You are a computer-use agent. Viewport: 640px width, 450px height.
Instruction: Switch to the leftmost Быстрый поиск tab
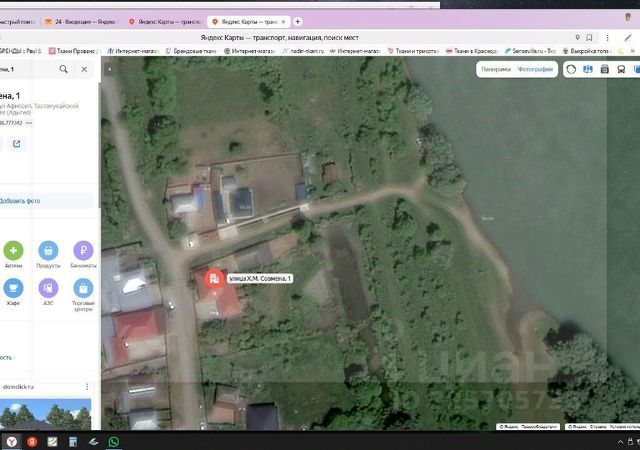(18, 22)
